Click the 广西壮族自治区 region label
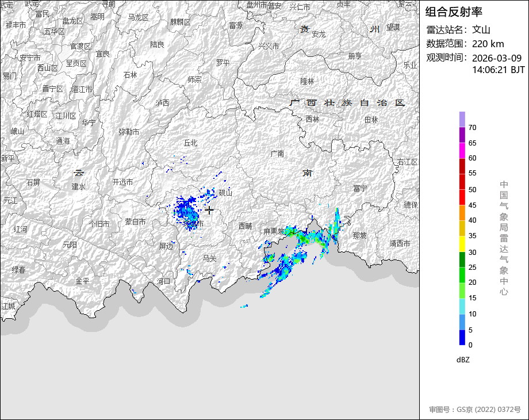The width and height of the screenshot is (529, 420). point(347,103)
